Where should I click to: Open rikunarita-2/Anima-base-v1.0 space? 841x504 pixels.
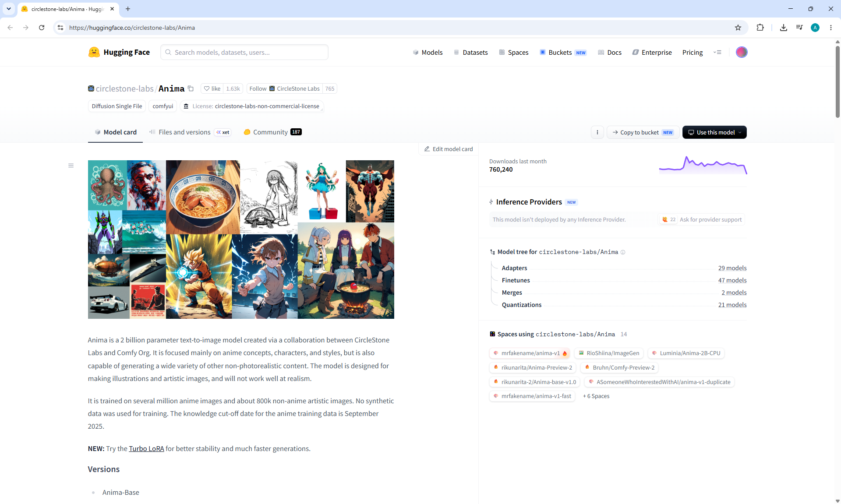point(534,382)
